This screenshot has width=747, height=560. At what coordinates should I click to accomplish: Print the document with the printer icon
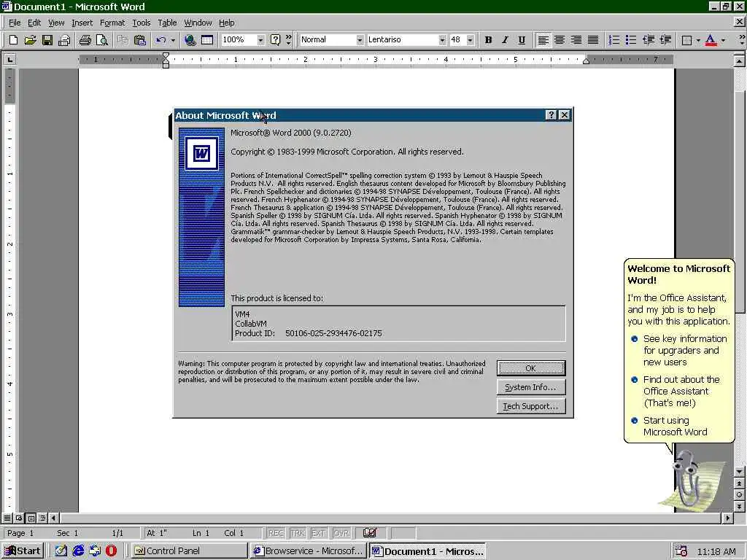(x=85, y=40)
